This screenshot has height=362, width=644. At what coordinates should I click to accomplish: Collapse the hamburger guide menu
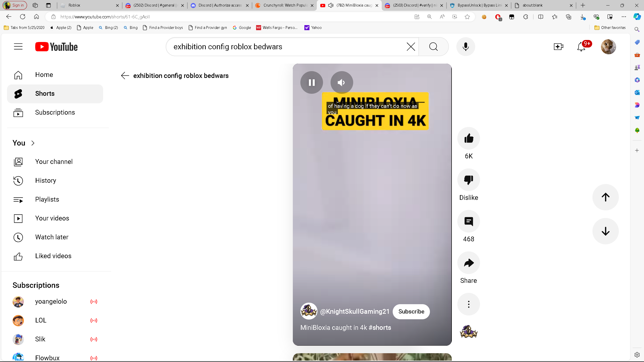click(18, 47)
